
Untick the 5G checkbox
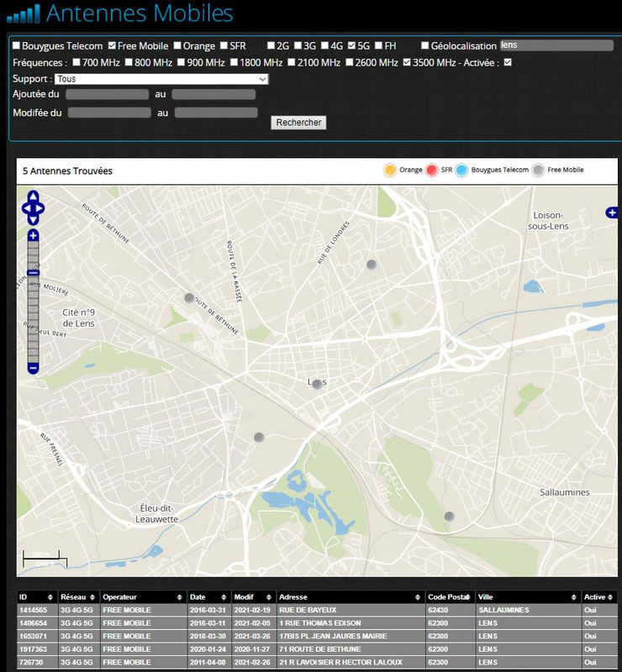(x=351, y=45)
